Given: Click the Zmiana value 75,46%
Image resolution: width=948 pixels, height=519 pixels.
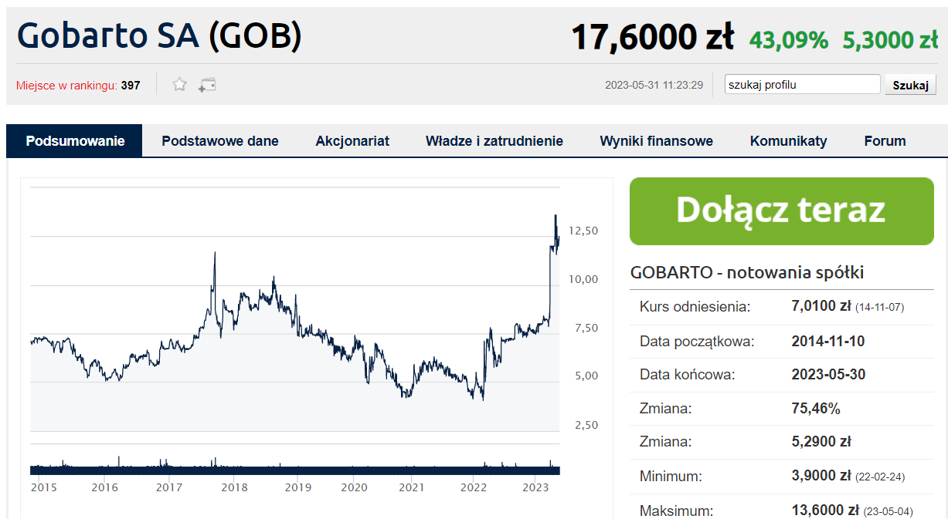Looking at the screenshot, I should (816, 408).
